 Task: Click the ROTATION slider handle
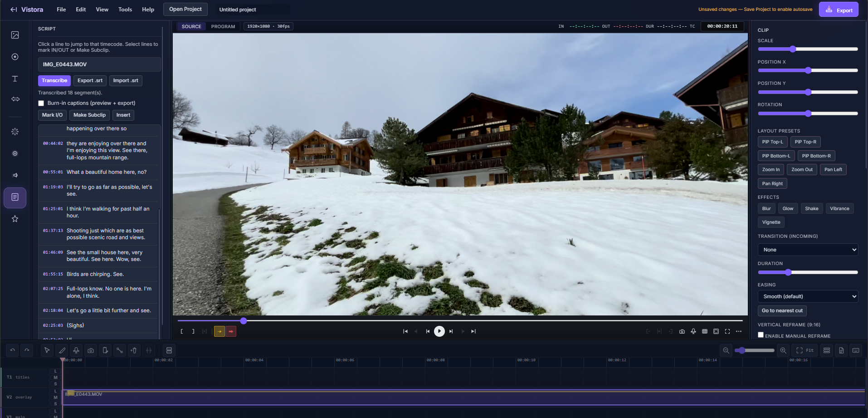click(808, 113)
